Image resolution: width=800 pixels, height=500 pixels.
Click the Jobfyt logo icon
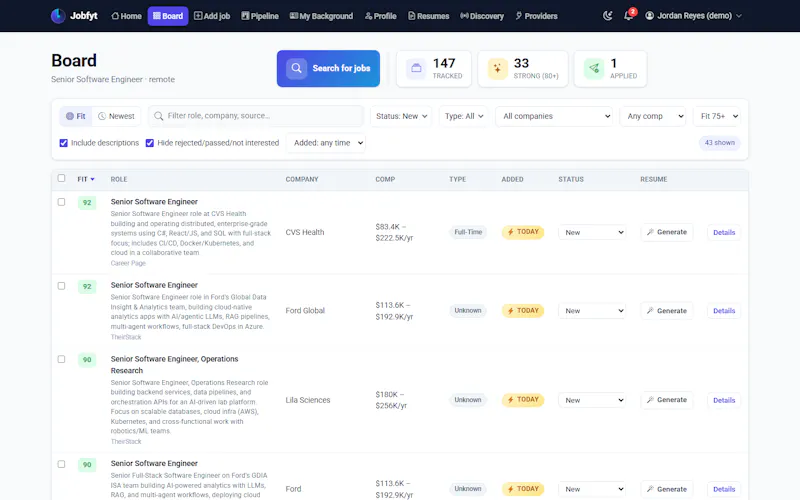pyautogui.click(x=58, y=16)
